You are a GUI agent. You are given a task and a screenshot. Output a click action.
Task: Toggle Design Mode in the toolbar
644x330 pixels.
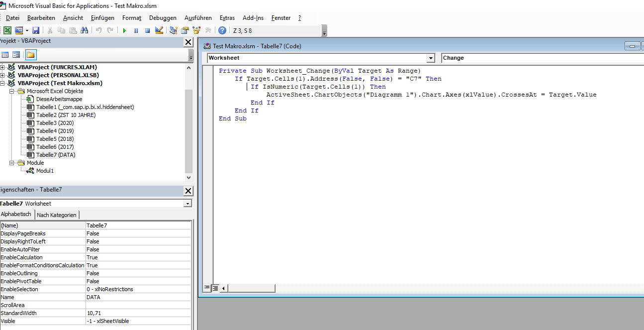click(159, 30)
